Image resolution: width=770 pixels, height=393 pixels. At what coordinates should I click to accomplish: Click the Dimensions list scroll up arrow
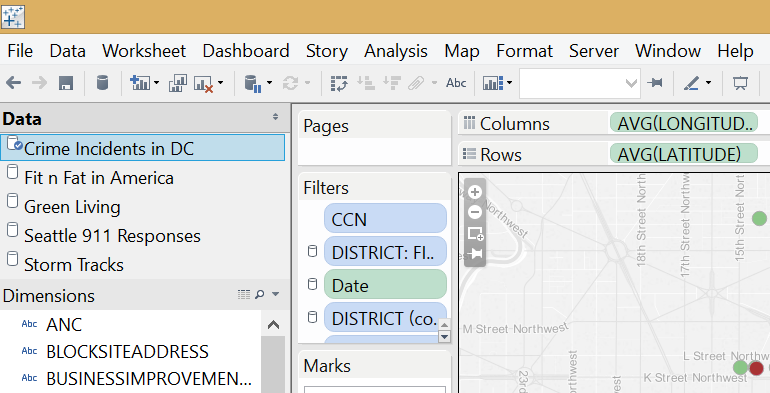point(273,325)
